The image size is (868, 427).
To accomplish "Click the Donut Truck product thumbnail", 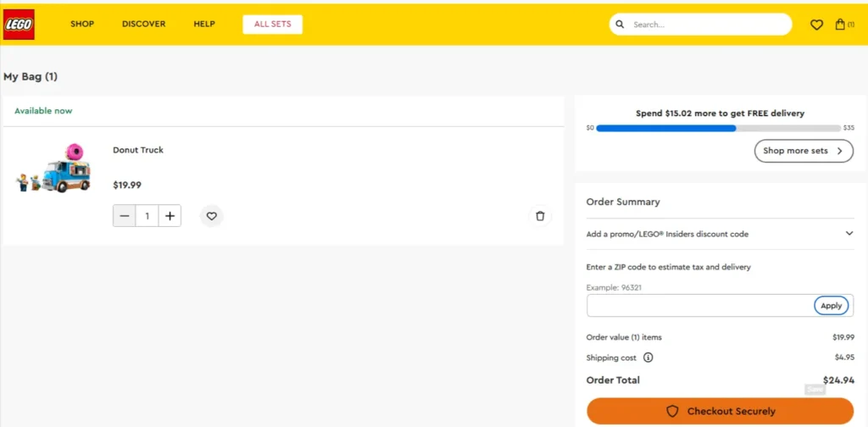I will [x=53, y=168].
